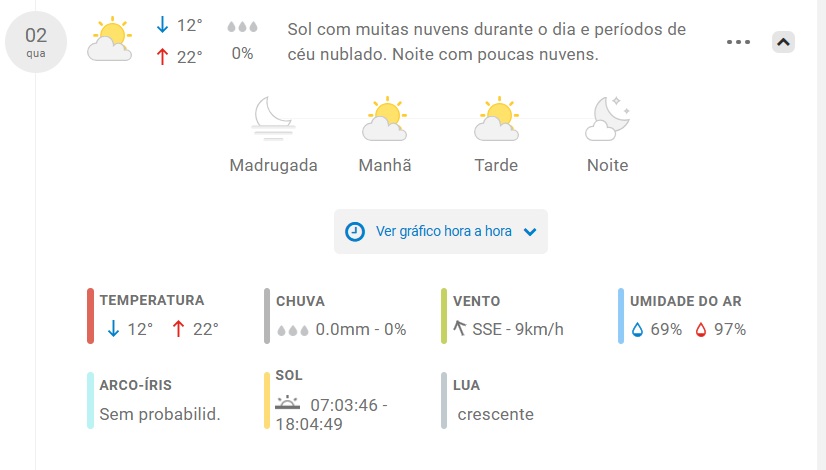Screen dimensions: 826x470
Task: Open the three-dots more options menu
Action: (x=738, y=42)
